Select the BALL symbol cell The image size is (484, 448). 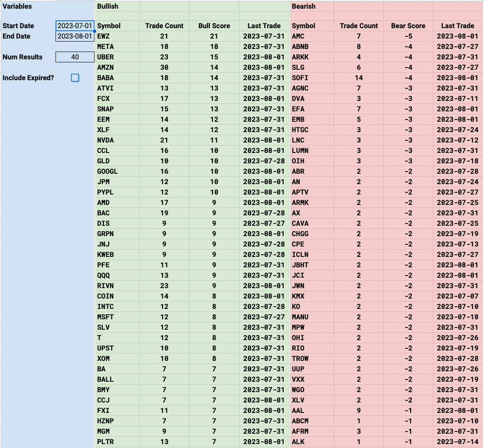[x=117, y=380]
